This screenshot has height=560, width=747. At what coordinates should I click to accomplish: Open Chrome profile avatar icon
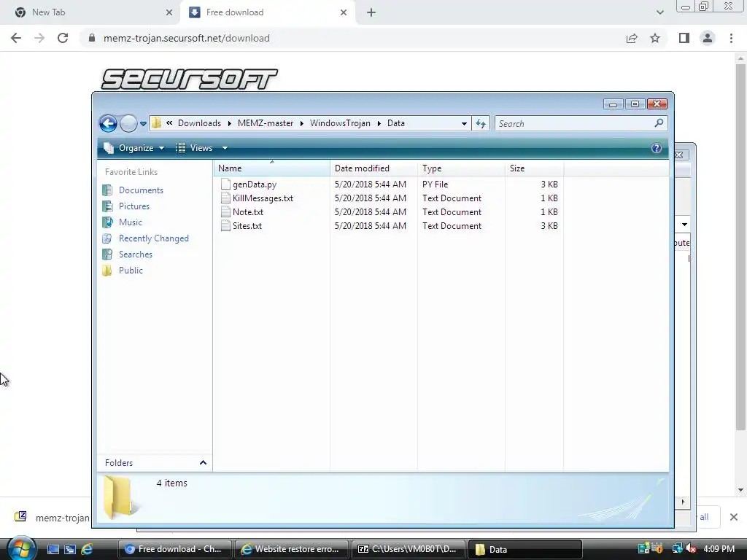click(708, 38)
